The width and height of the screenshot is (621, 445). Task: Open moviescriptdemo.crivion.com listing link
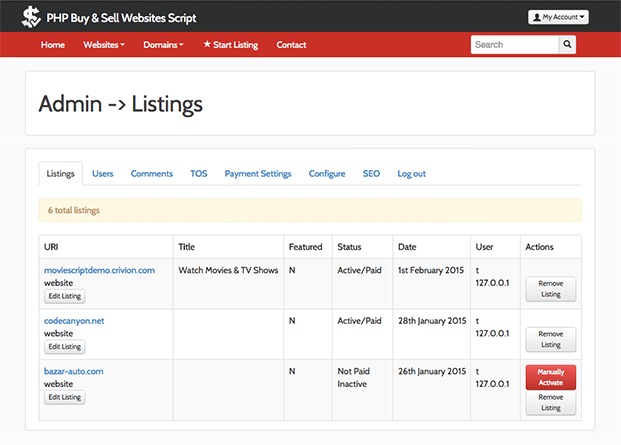pos(99,270)
